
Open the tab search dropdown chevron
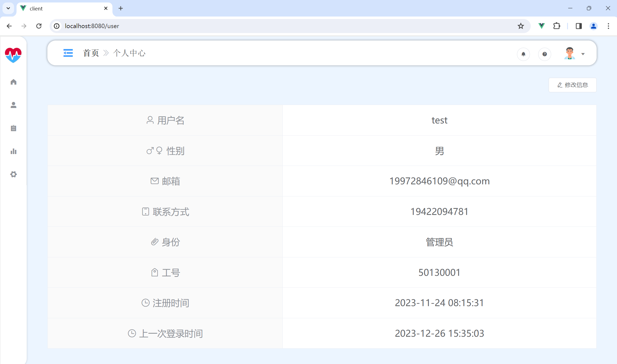(x=8, y=8)
